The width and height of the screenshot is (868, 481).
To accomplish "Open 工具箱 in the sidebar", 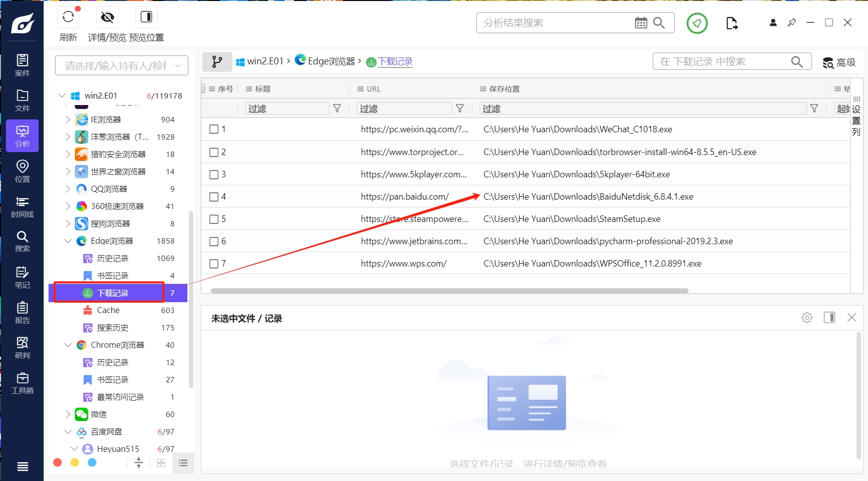I will coord(22,383).
